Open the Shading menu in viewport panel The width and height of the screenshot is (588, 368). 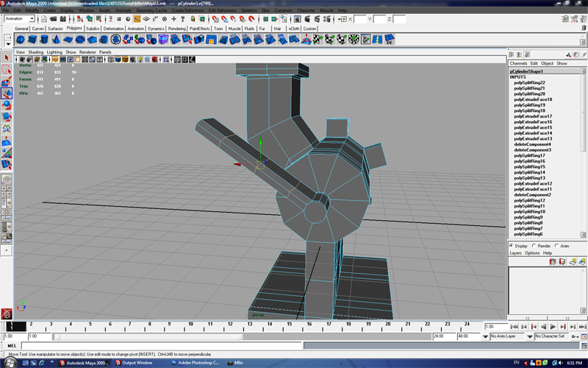tap(36, 52)
